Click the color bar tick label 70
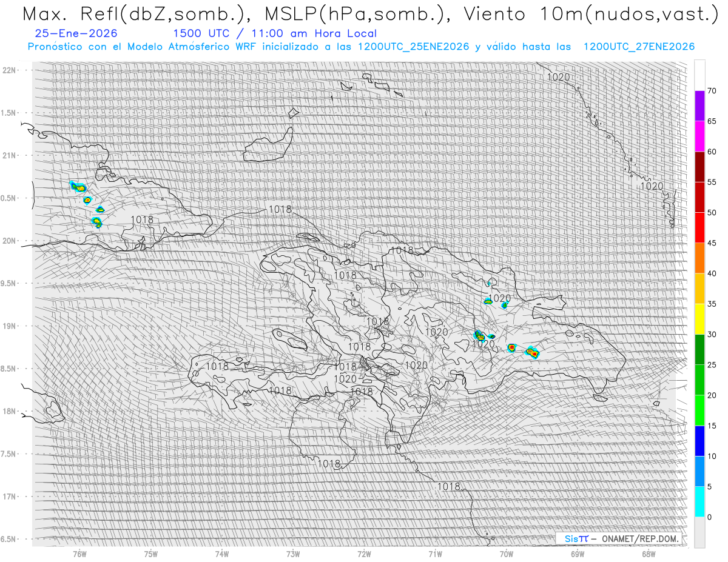 coord(712,91)
